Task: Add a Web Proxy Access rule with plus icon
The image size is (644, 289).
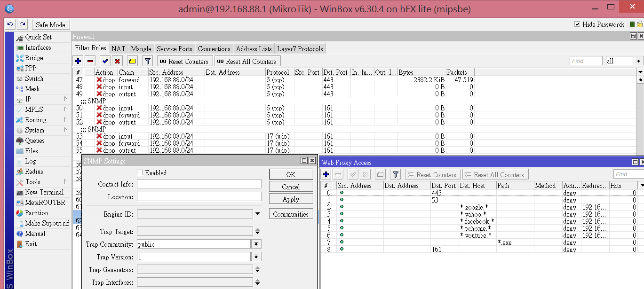Action: (x=326, y=174)
